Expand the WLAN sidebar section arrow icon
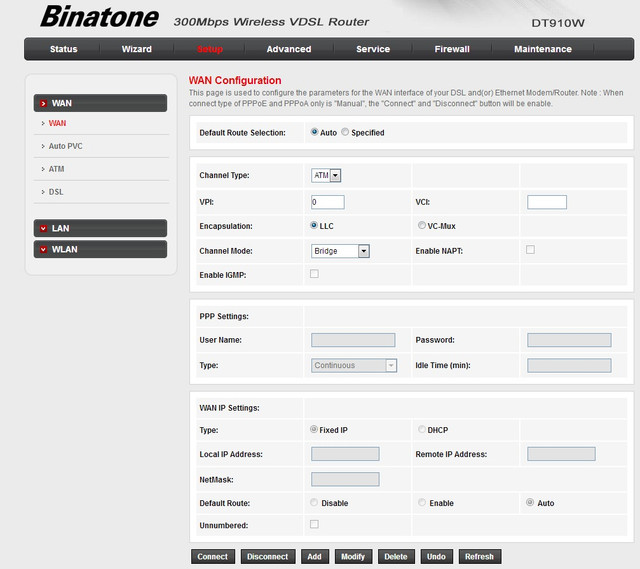640x569 pixels. [x=43, y=249]
